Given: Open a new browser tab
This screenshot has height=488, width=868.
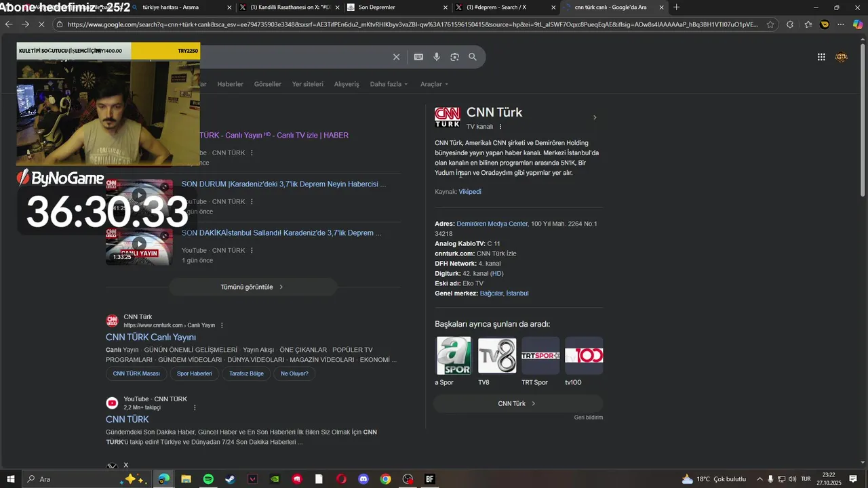Looking at the screenshot, I should pos(676,7).
